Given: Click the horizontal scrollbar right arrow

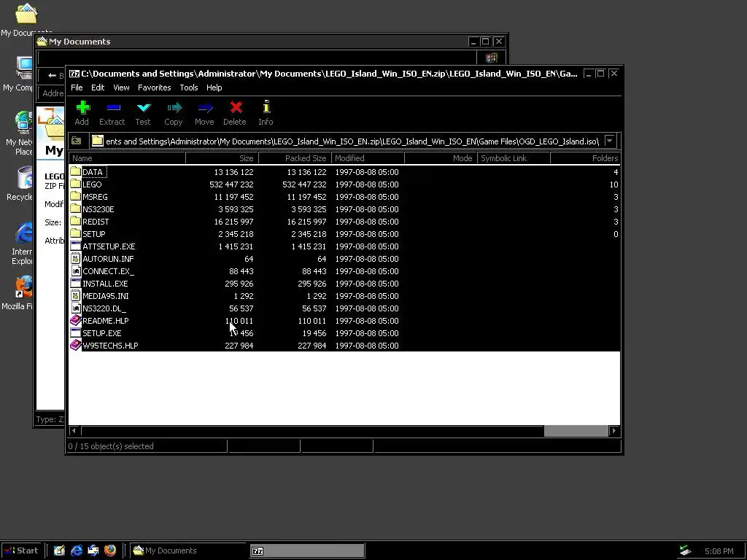Looking at the screenshot, I should pyautogui.click(x=614, y=430).
